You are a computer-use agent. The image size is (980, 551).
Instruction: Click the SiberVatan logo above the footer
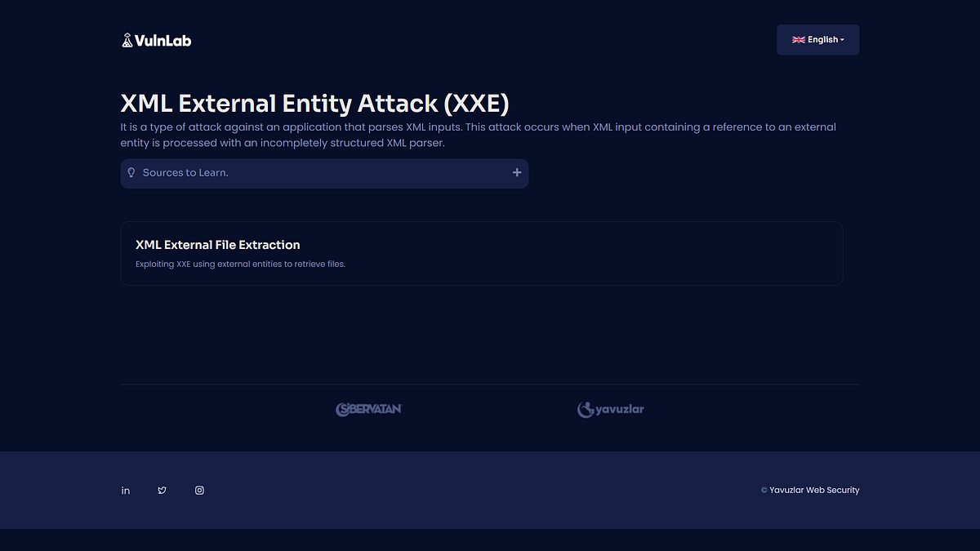(369, 409)
